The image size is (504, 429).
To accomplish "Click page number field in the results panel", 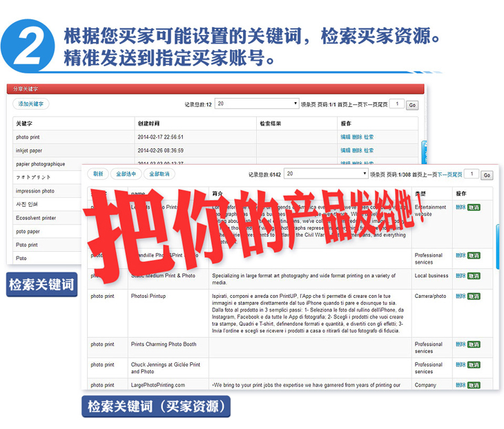I will click(x=471, y=174).
